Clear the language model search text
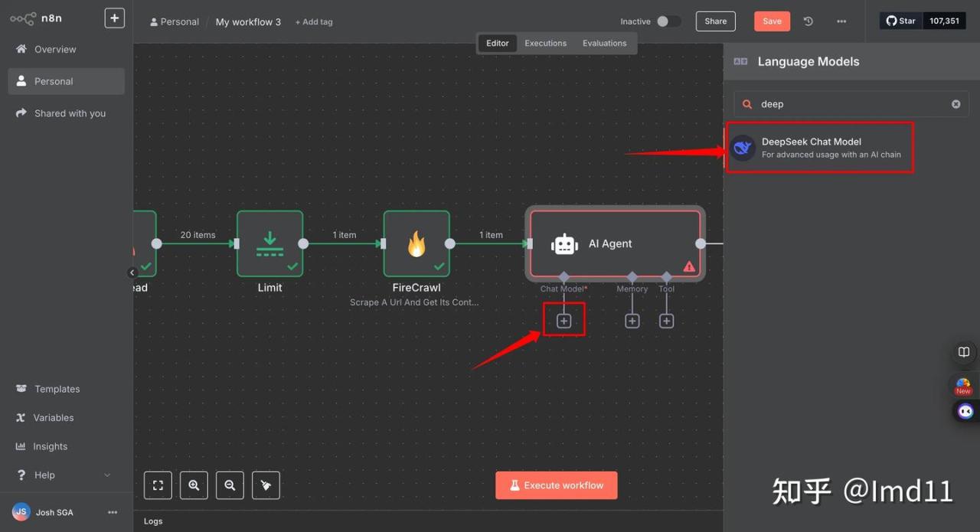Viewport: 980px width, 532px height. 955,104
